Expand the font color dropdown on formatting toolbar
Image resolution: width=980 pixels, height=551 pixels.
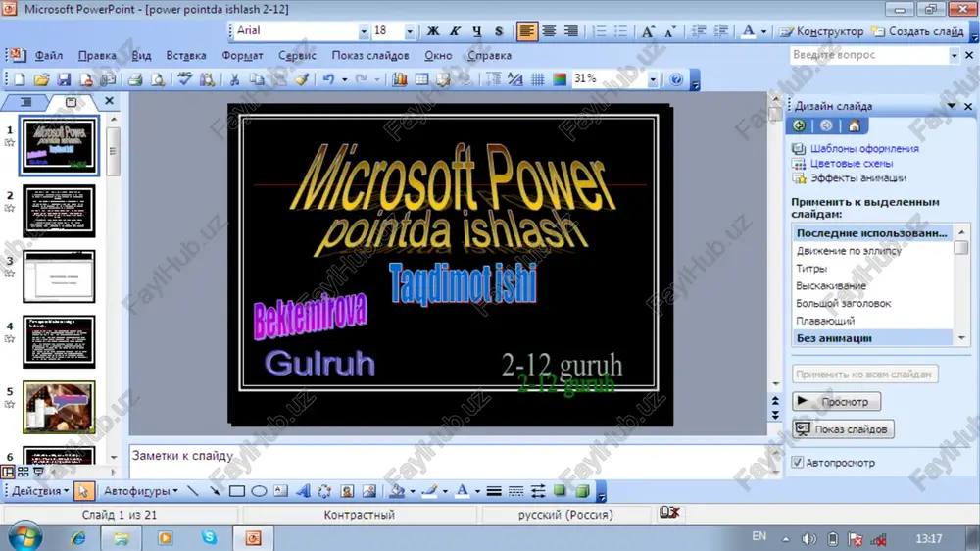[x=763, y=30]
